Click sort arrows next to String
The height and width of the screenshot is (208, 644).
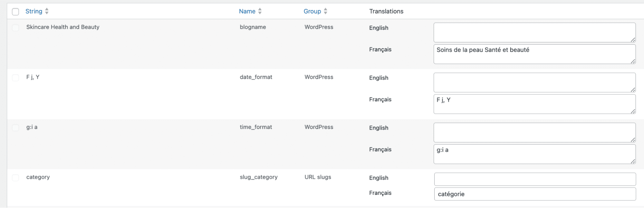[x=47, y=11]
